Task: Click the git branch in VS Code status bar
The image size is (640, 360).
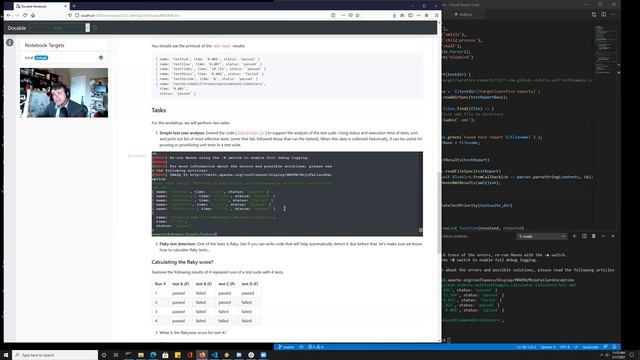Action: [x=286, y=347]
